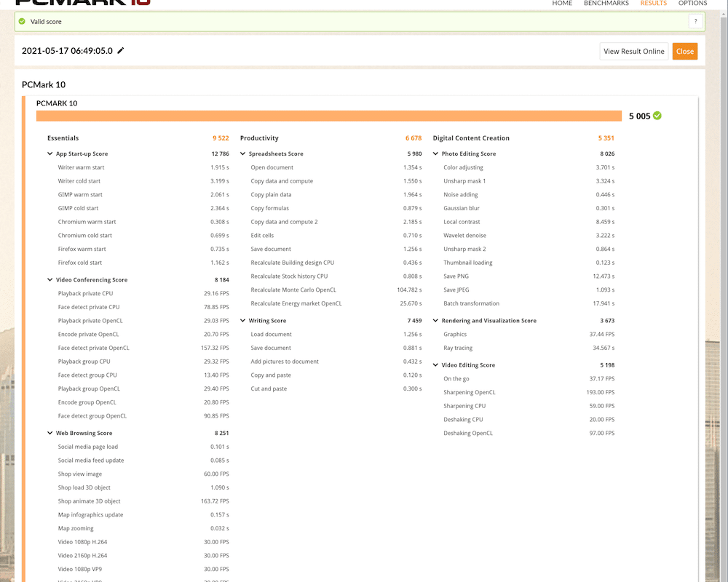
Task: Collapse the Writing Score section
Action: coord(242,321)
